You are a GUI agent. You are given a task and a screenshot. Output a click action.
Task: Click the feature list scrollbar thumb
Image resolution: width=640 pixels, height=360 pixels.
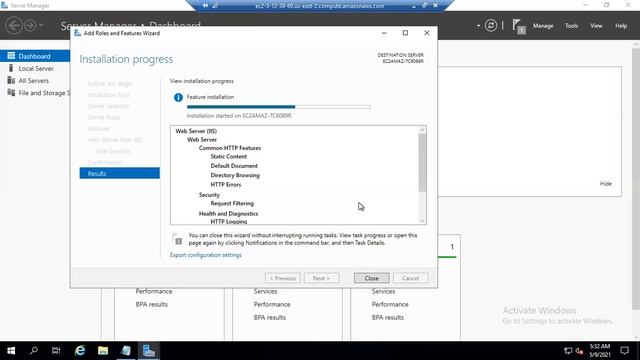coord(422,162)
